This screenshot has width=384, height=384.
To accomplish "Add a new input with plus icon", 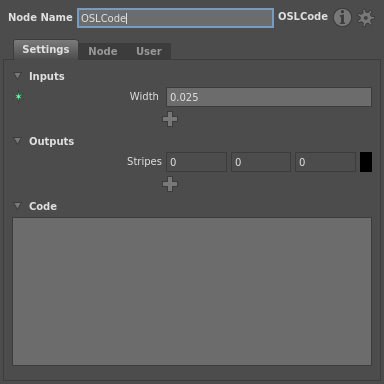I will pos(170,119).
